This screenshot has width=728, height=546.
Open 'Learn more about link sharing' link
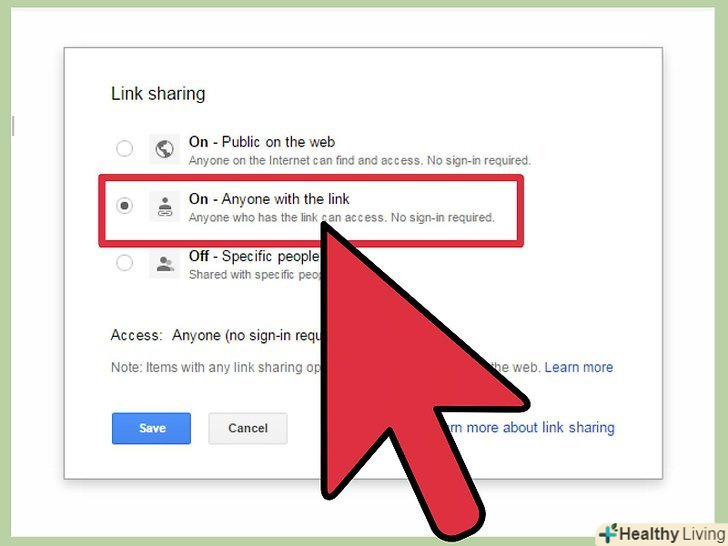click(x=528, y=427)
